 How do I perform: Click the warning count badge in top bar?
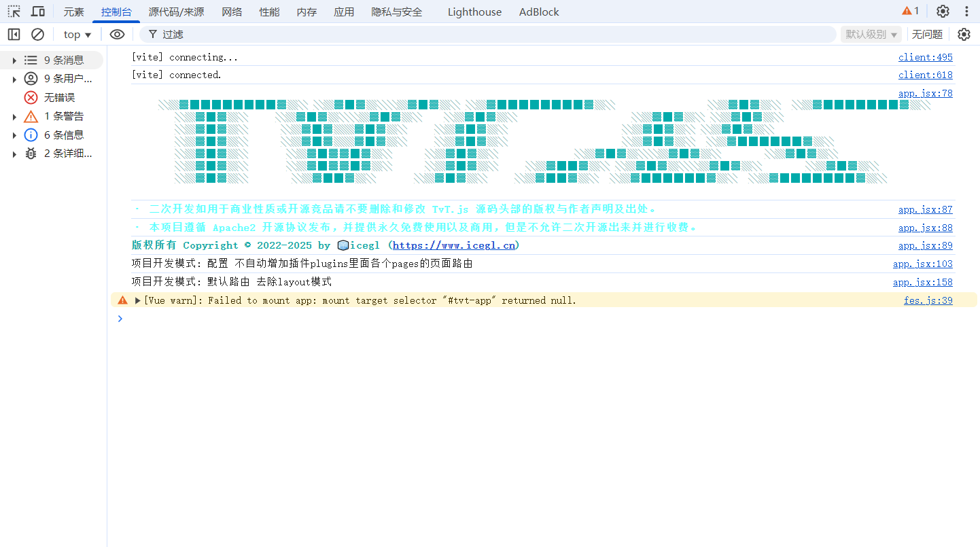[911, 11]
